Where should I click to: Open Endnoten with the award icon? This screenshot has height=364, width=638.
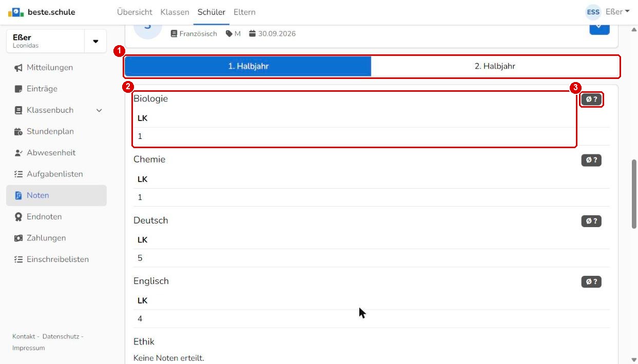tap(56, 217)
